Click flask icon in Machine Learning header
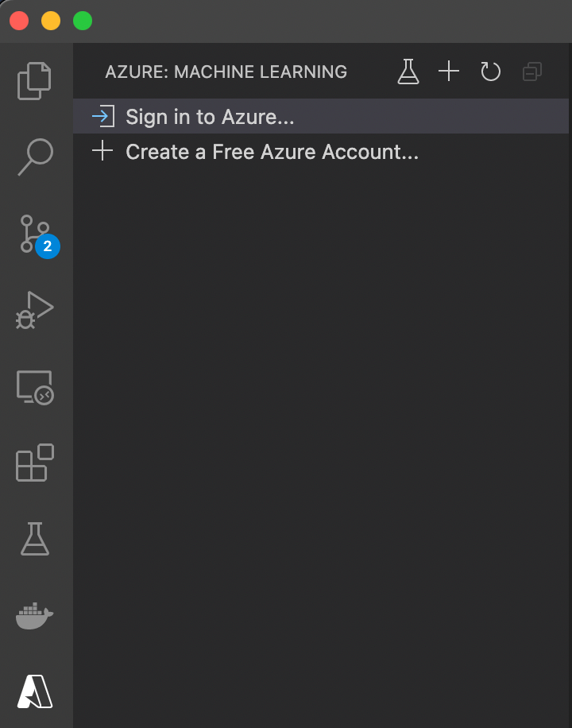 408,72
